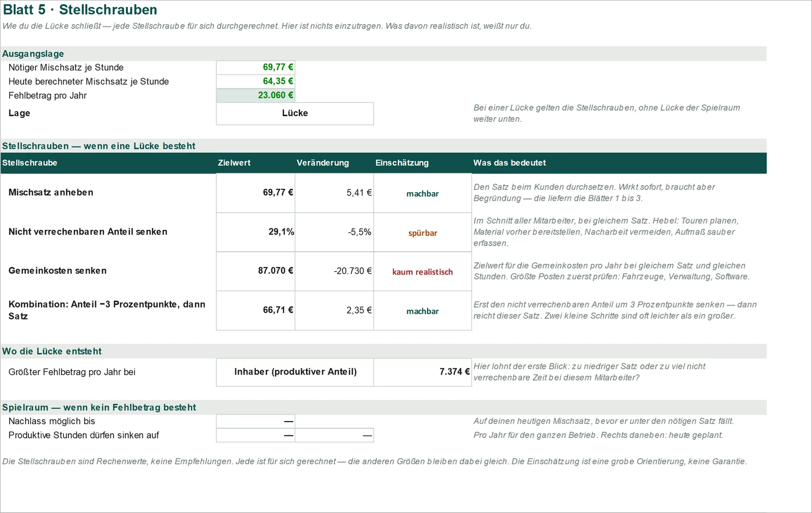Viewport: 812px width, 513px height.
Task: Select the Blatt 5 · Stellschrauben title
Action: (80, 10)
